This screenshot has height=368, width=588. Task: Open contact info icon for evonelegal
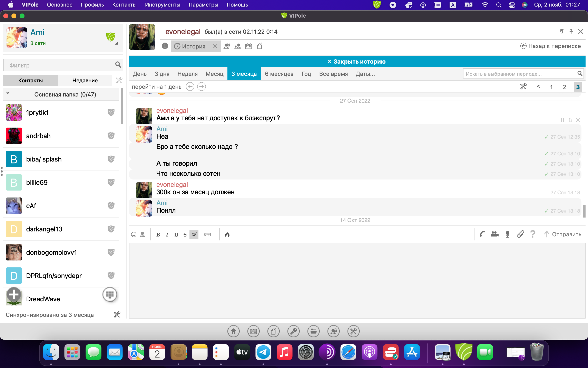(x=165, y=46)
